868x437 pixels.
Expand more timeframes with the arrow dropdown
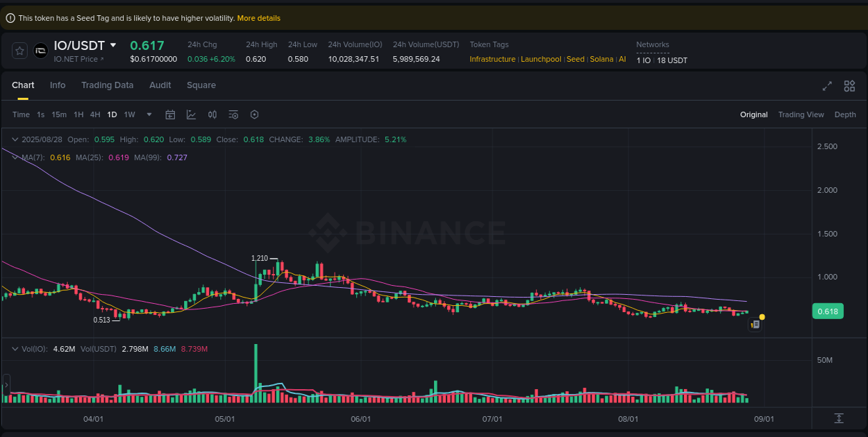click(x=148, y=114)
